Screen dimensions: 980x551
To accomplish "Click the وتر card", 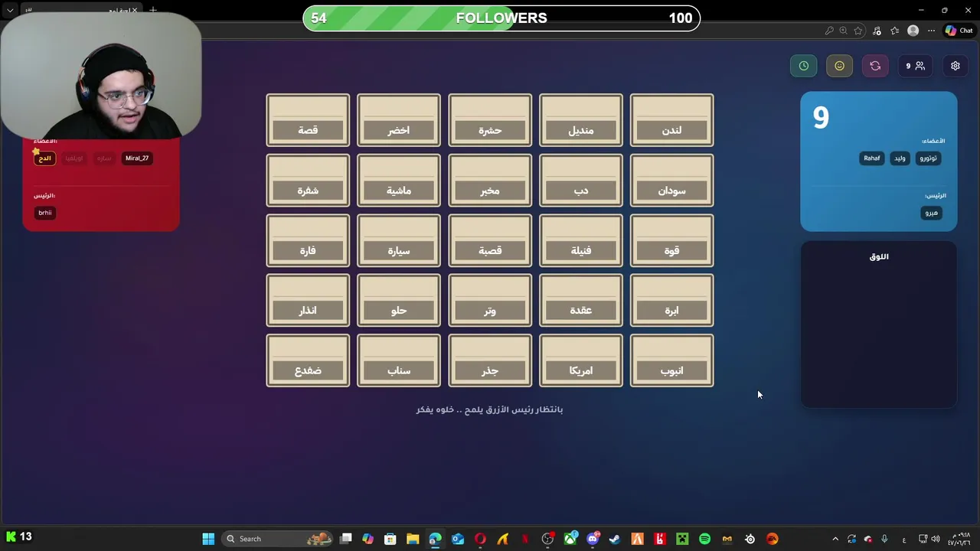I will [x=490, y=300].
